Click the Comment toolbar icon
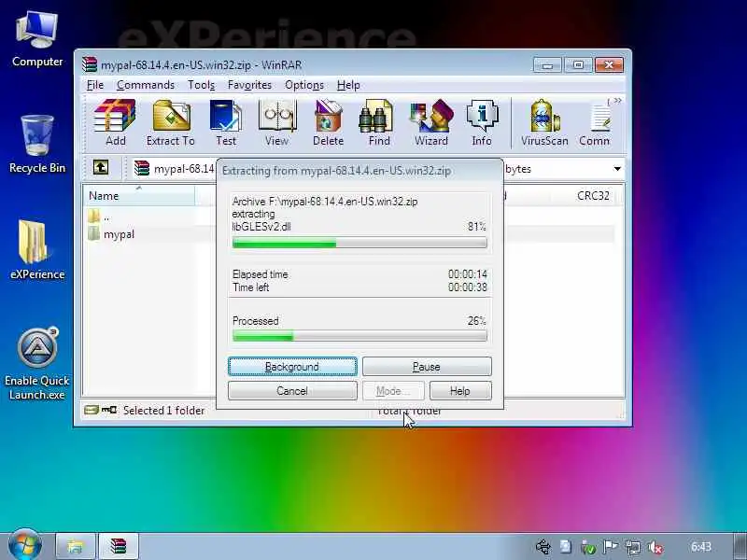 (x=595, y=122)
